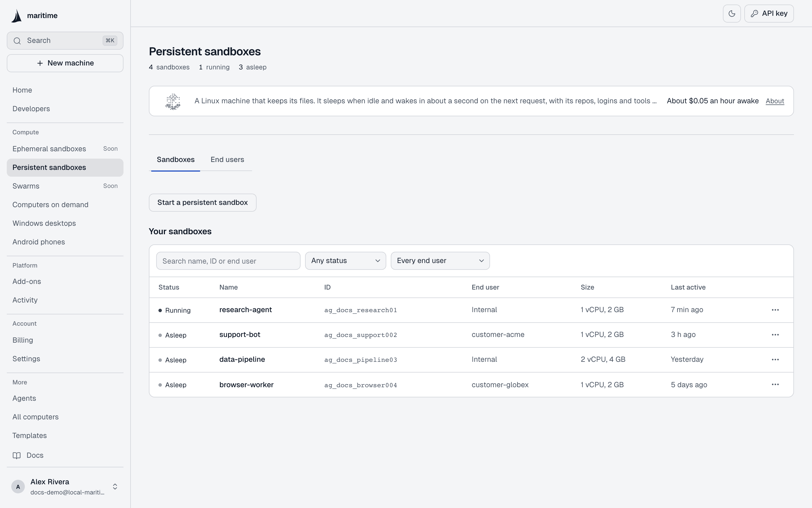Click the Last active column header
Viewport: 812px width, 508px height.
[688, 287]
